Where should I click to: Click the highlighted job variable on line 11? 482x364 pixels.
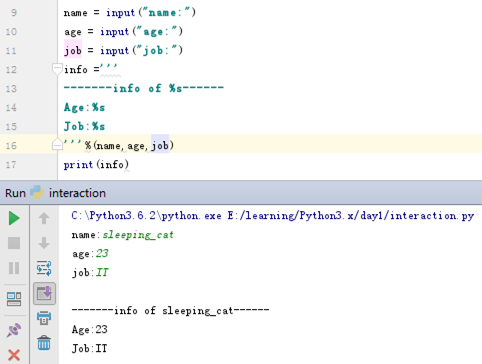click(73, 50)
